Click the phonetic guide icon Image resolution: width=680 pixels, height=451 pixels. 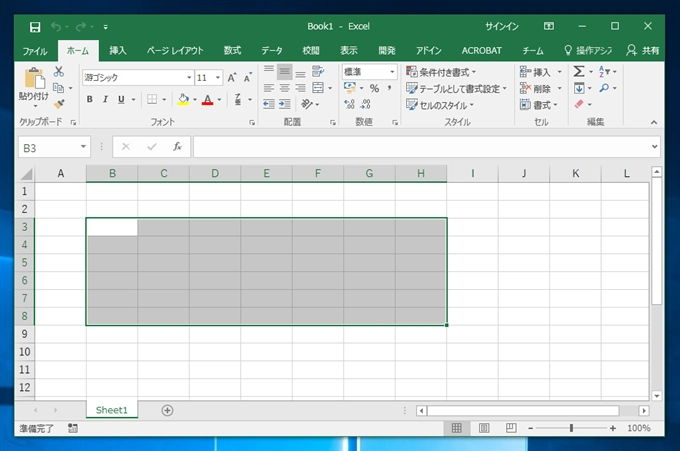tap(238, 99)
